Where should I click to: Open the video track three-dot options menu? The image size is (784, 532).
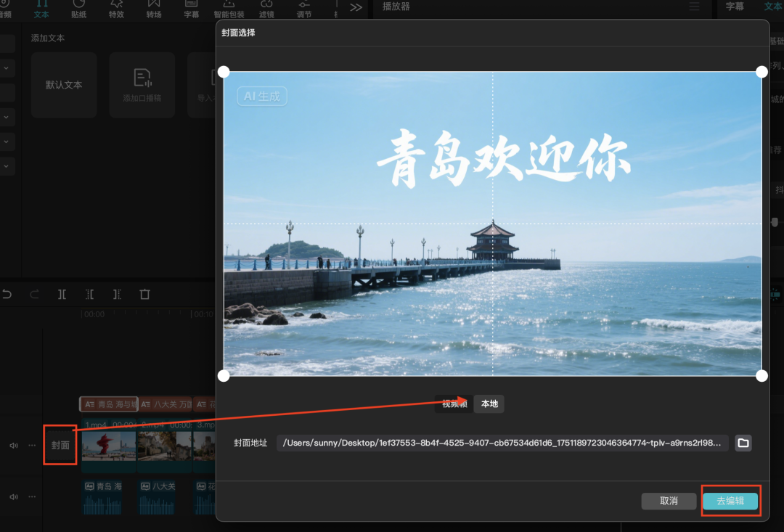point(31,445)
